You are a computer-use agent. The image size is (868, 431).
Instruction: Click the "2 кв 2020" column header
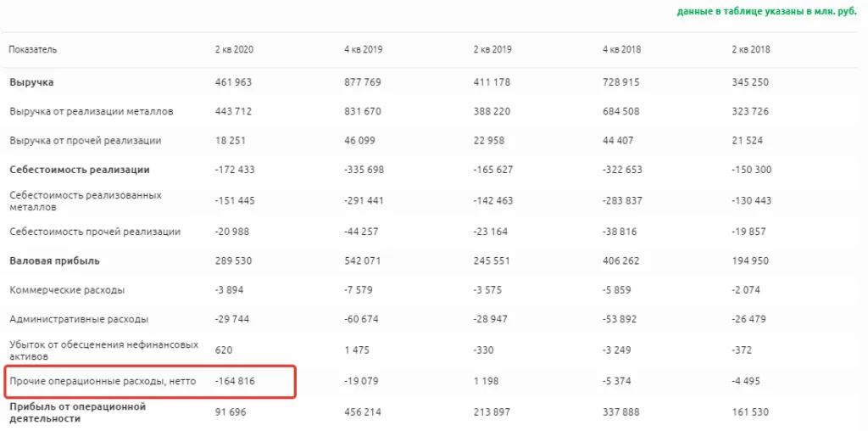point(234,49)
